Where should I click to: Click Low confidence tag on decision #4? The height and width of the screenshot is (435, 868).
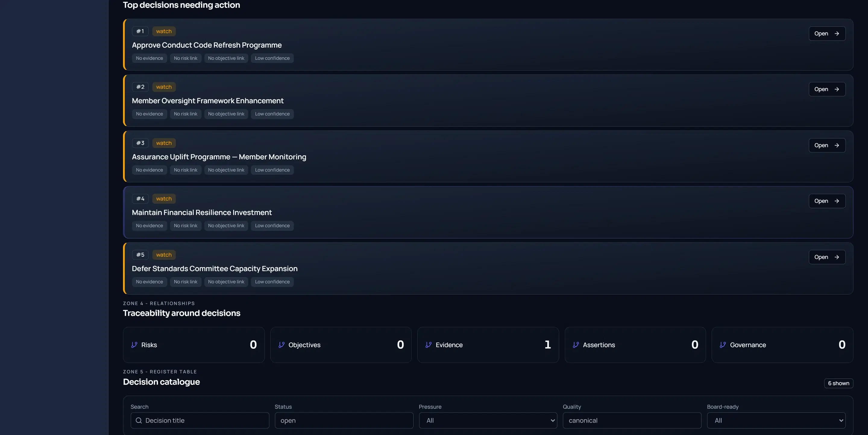[272, 226]
